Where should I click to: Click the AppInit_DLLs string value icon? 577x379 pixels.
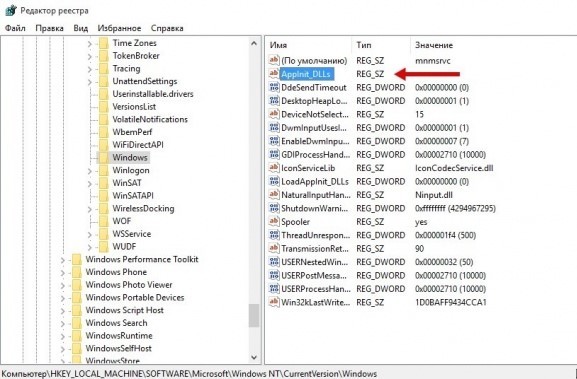coord(274,74)
